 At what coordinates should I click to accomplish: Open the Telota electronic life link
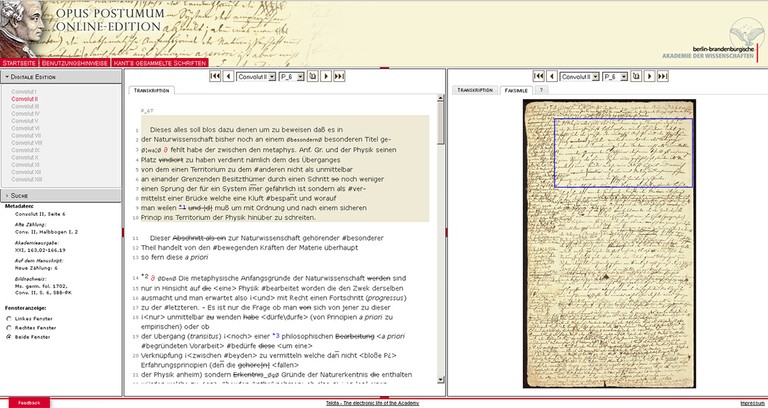click(x=372, y=403)
